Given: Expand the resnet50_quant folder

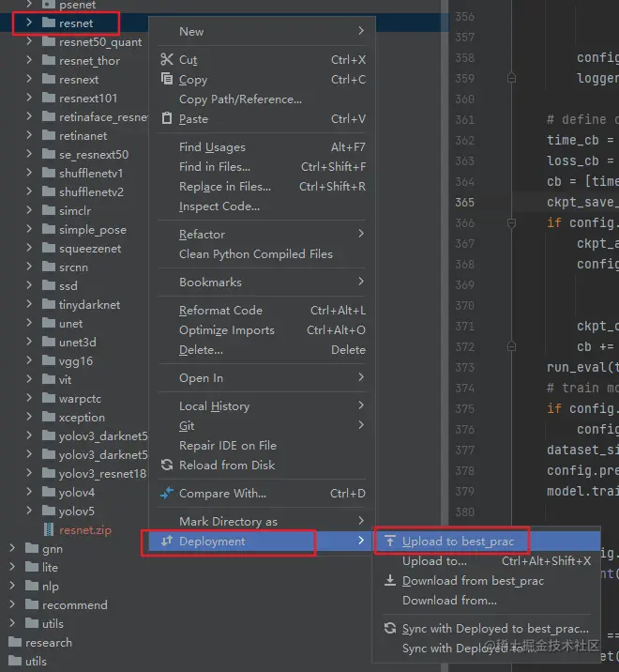Looking at the screenshot, I should click(x=29, y=41).
